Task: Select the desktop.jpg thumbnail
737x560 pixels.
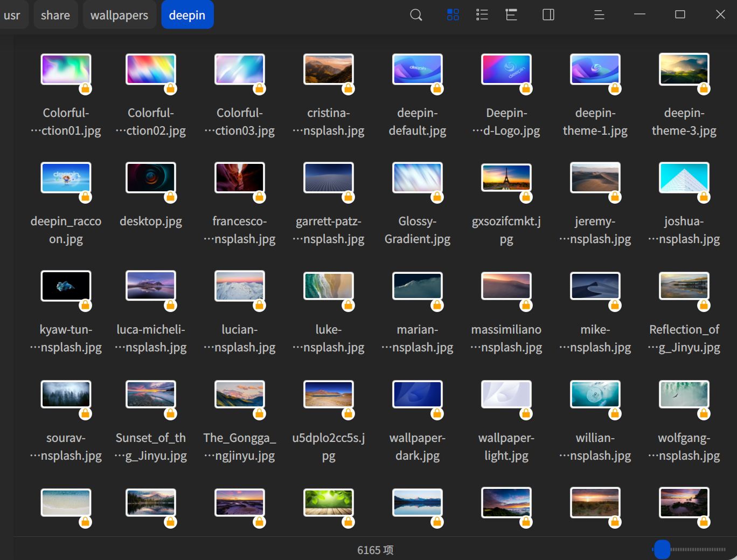Action: tap(151, 178)
